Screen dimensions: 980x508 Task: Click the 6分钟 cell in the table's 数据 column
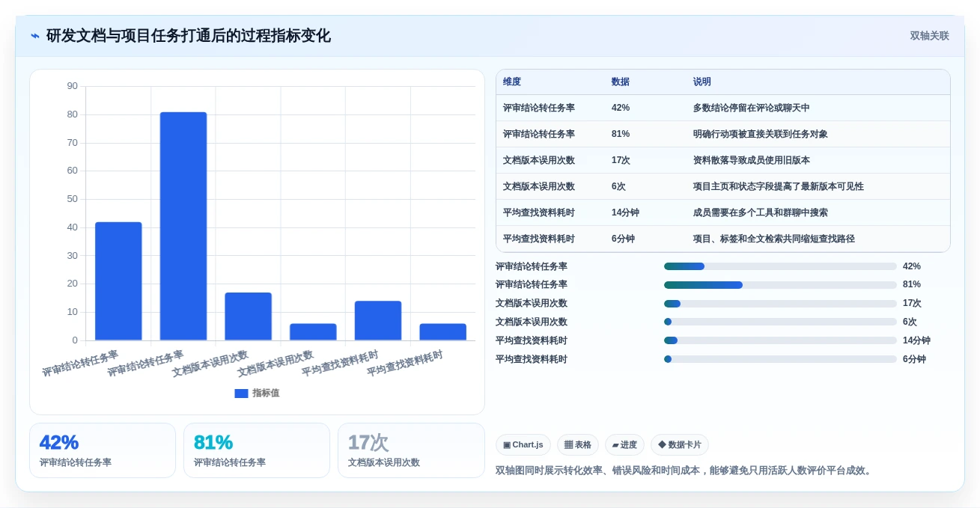(623, 239)
